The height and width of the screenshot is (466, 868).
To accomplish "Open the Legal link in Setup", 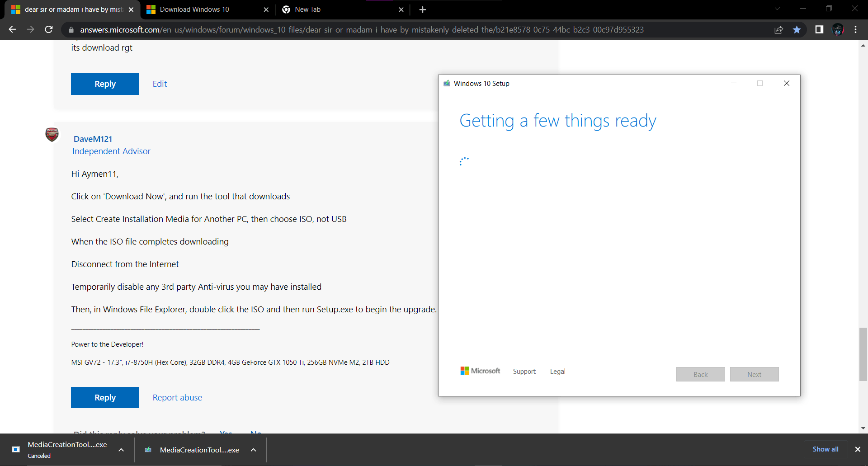I will coord(558,372).
